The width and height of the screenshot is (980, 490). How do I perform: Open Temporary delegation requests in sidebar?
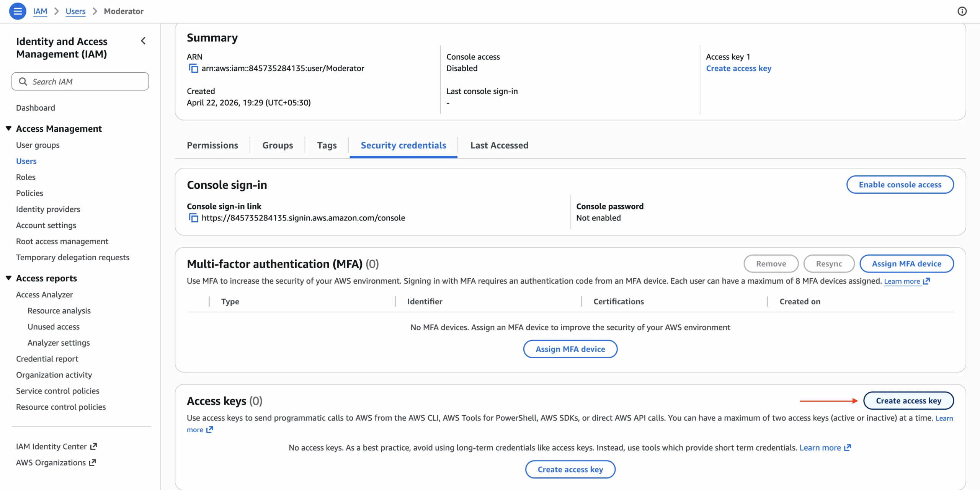point(73,258)
